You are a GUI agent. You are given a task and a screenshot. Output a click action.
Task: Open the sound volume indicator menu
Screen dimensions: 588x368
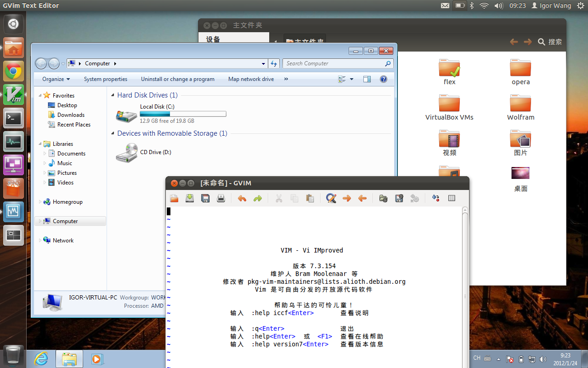pyautogui.click(x=498, y=6)
